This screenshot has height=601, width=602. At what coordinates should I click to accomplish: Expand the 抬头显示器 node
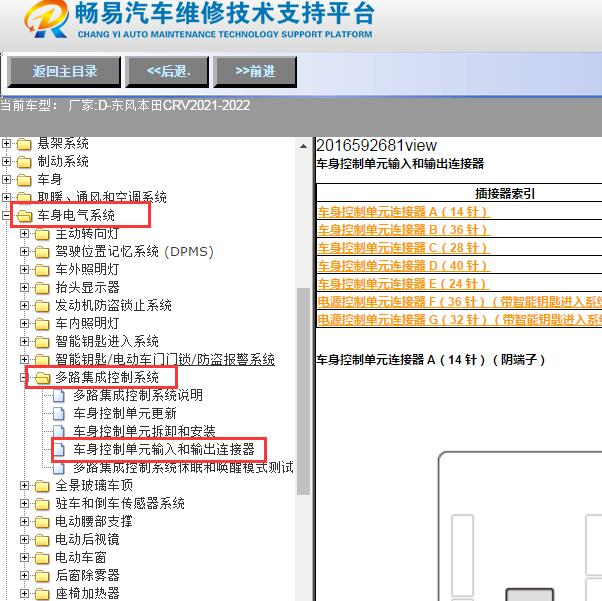(24, 288)
